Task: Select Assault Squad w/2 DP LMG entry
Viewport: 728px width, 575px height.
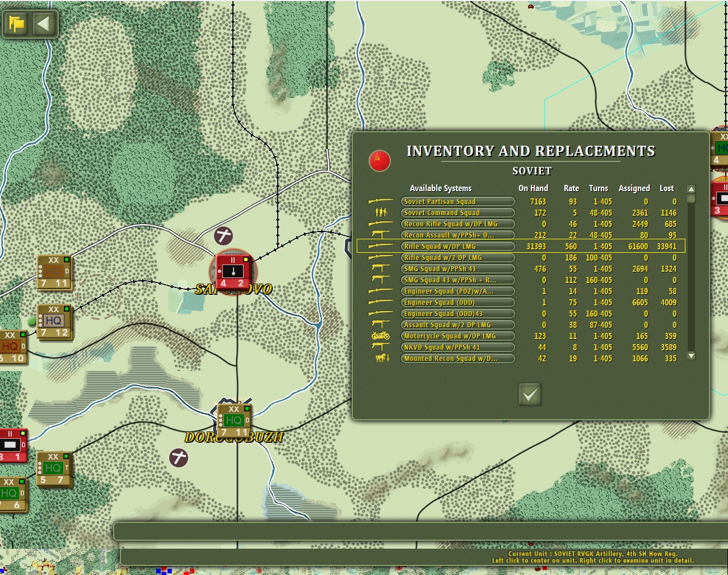Action: click(x=458, y=325)
